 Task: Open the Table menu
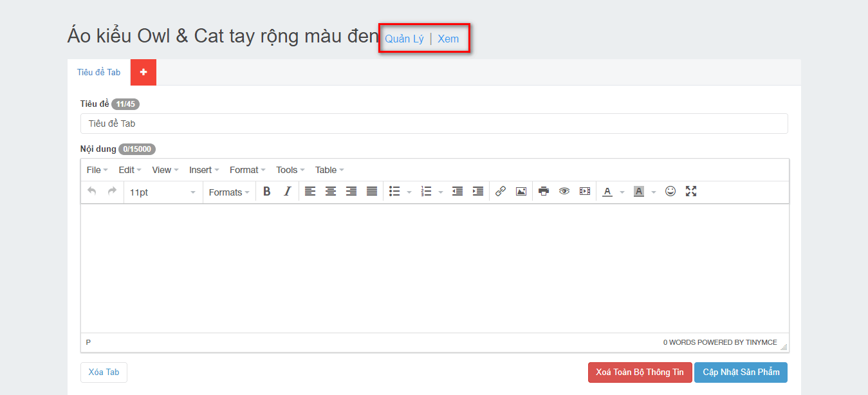pyautogui.click(x=329, y=170)
